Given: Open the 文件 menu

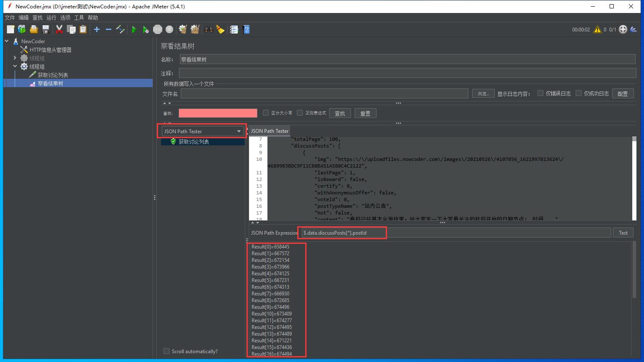Looking at the screenshot, I should [x=10, y=18].
